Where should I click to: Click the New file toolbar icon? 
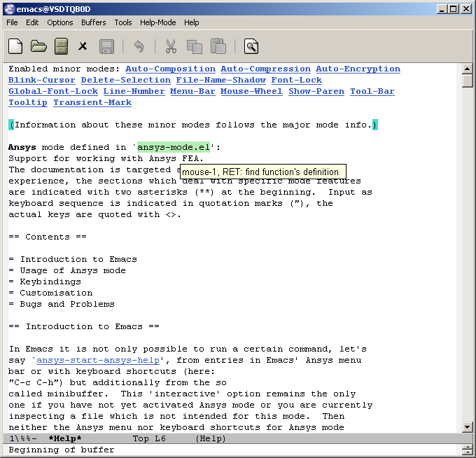[x=15, y=46]
